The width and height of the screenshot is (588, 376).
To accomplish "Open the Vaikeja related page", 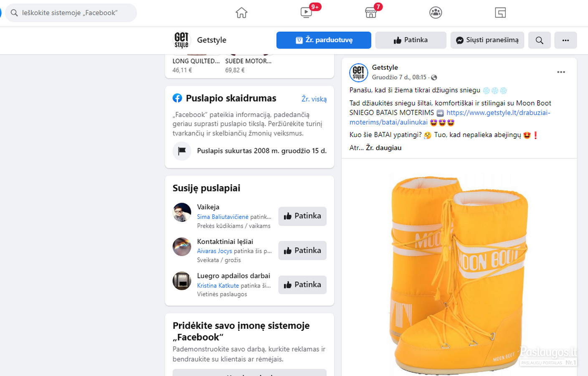I will pos(208,207).
